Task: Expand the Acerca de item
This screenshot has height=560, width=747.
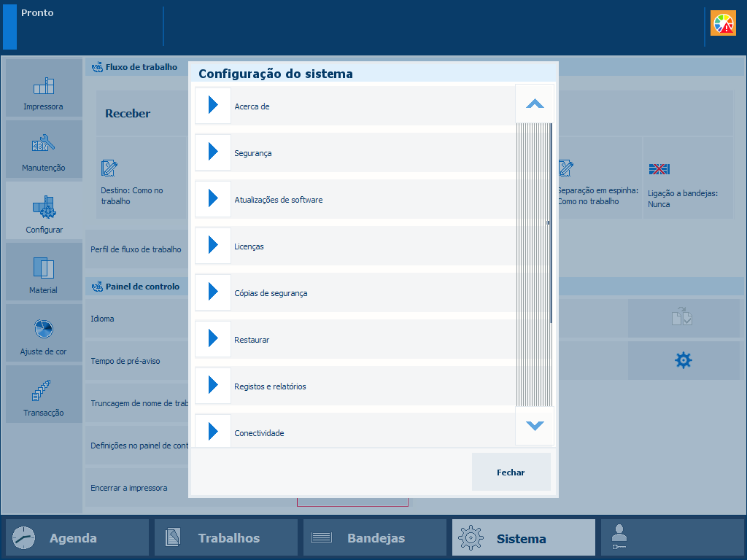Action: (x=213, y=105)
